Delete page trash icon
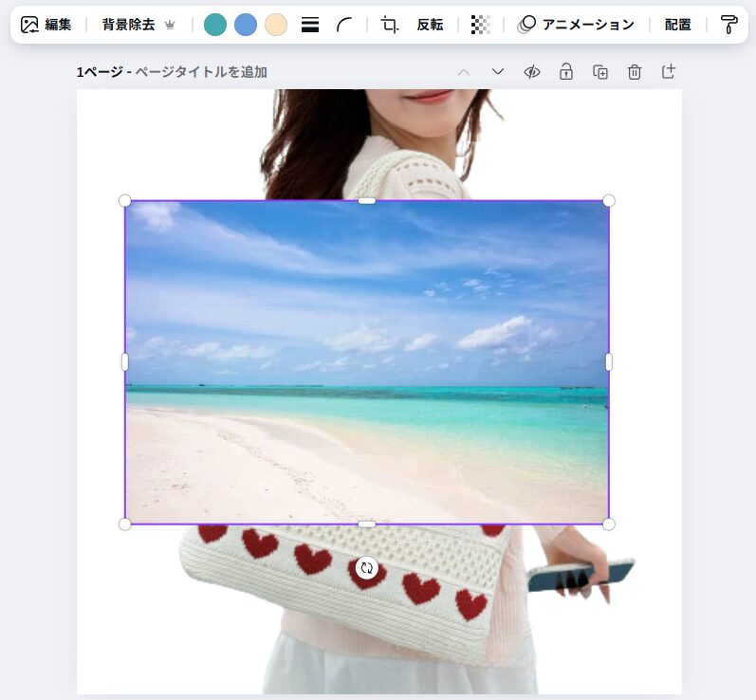Image resolution: width=756 pixels, height=700 pixels. [635, 72]
